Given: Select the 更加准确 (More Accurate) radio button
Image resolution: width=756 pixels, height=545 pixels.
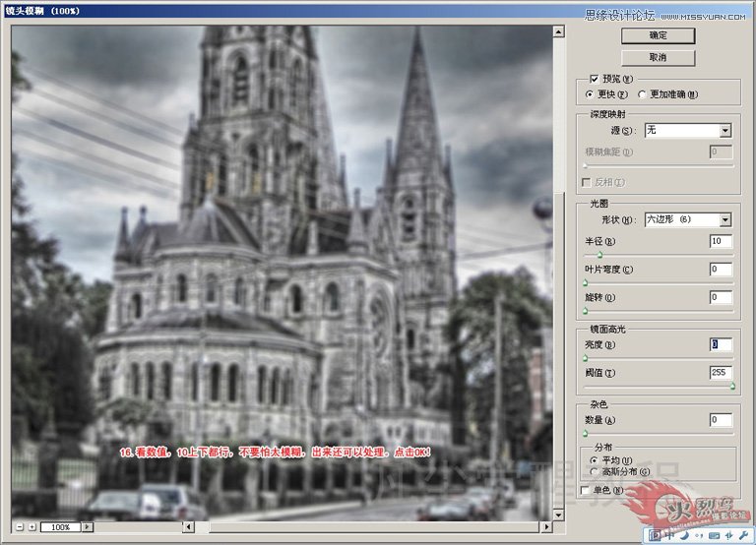Looking at the screenshot, I should coord(642,94).
